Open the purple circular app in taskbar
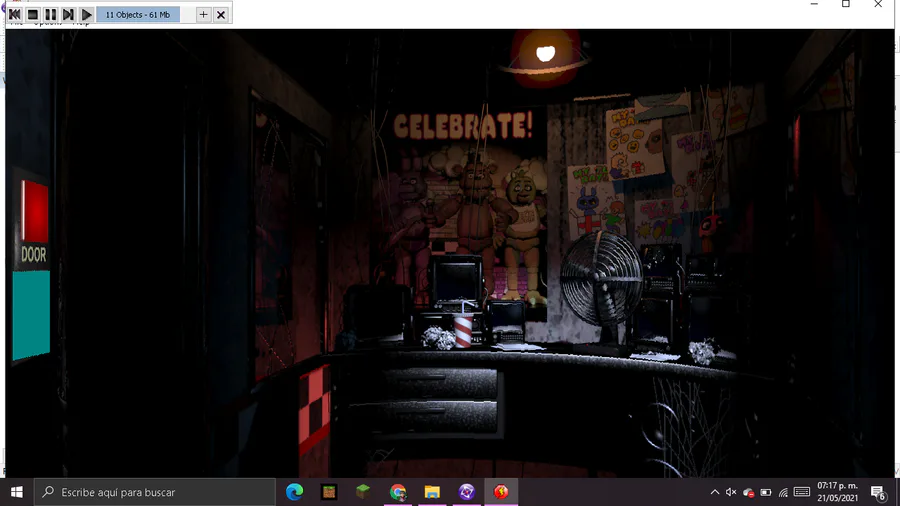 (x=467, y=492)
